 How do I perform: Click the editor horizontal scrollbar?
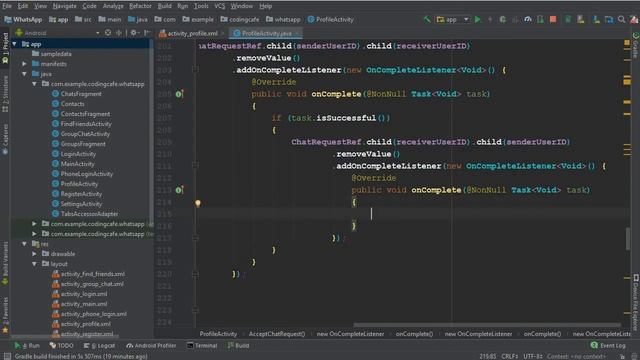[487, 325]
